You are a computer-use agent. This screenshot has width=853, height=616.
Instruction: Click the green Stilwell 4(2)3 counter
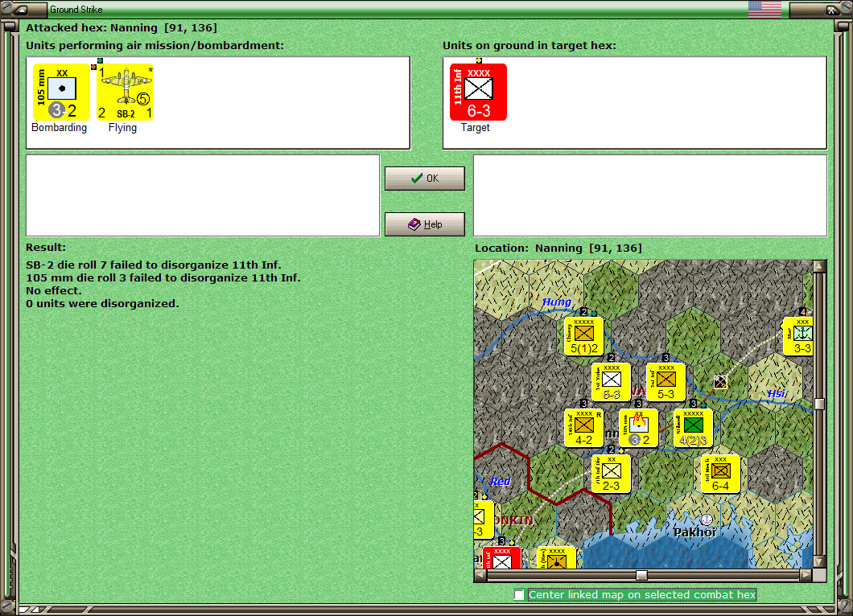(693, 428)
